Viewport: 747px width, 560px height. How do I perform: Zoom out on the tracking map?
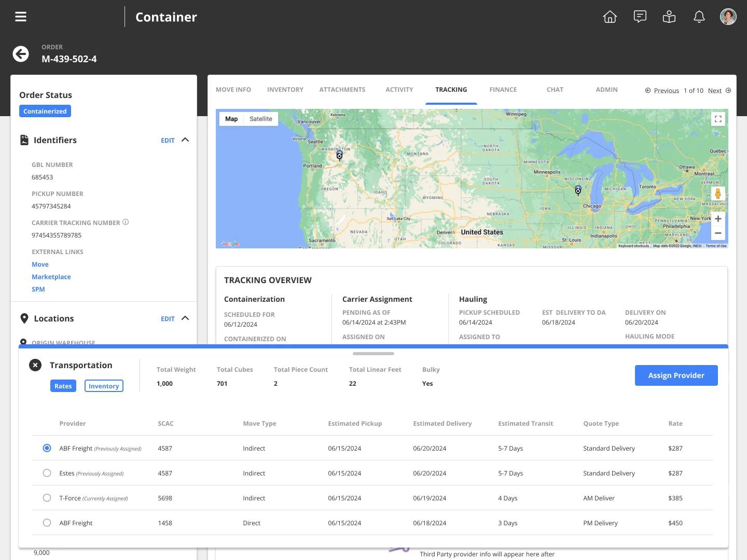point(718,233)
